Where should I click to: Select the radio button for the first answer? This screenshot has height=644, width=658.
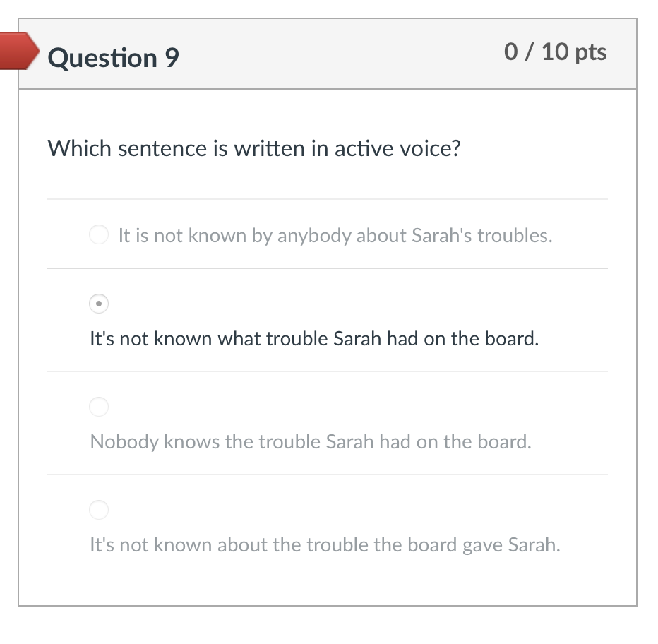coord(99,234)
